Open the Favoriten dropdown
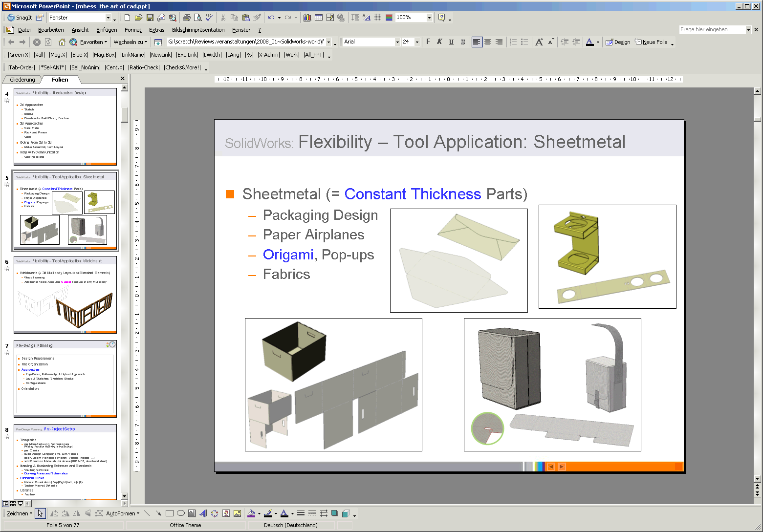This screenshot has height=532, width=763. pyautogui.click(x=92, y=42)
